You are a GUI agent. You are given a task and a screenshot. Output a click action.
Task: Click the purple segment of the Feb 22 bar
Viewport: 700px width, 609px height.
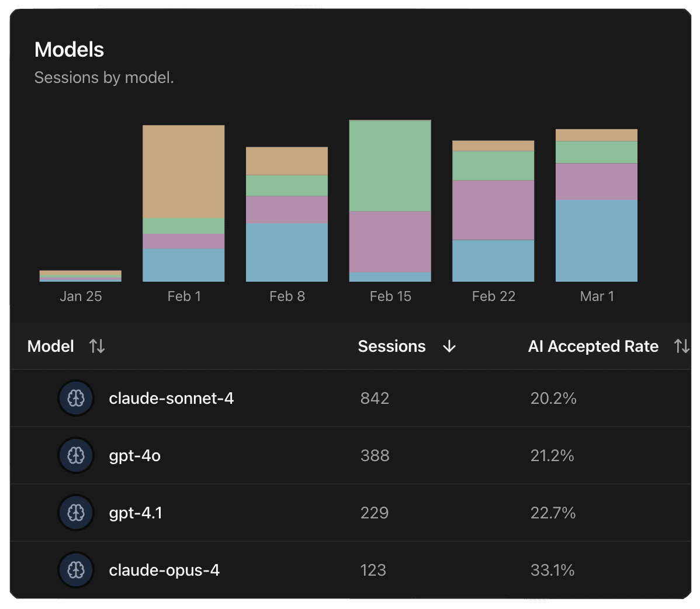click(x=493, y=210)
